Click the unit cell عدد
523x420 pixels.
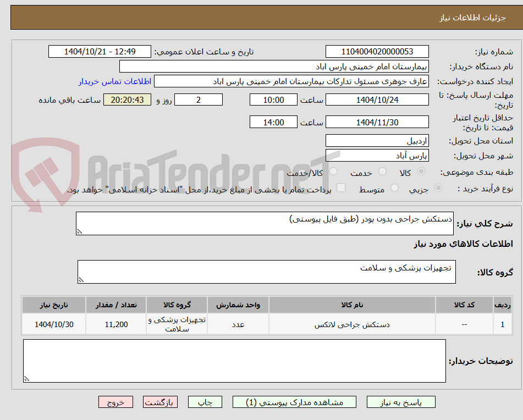[x=238, y=324]
